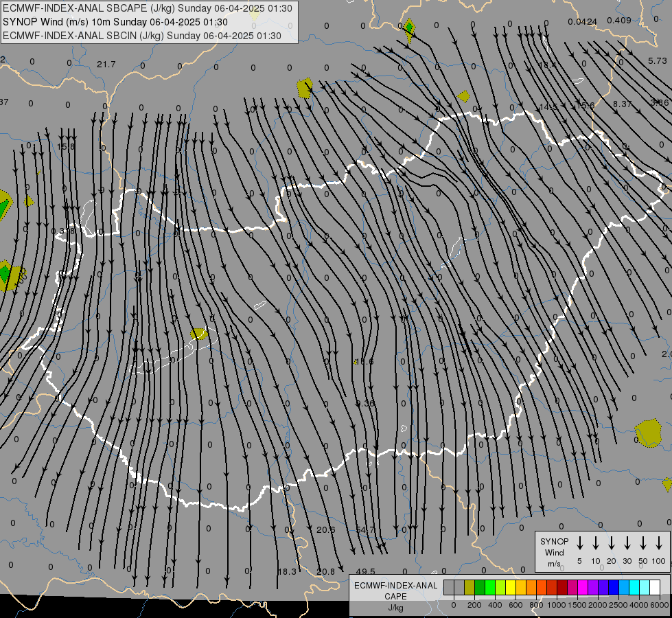Click the 400 tick label on CAPE scale
The width and height of the screenshot is (672, 618).
point(495,605)
